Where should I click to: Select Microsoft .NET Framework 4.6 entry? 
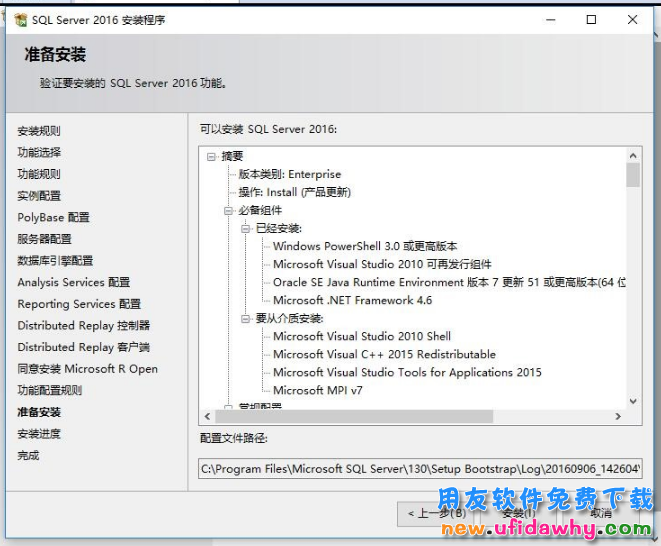click(352, 300)
